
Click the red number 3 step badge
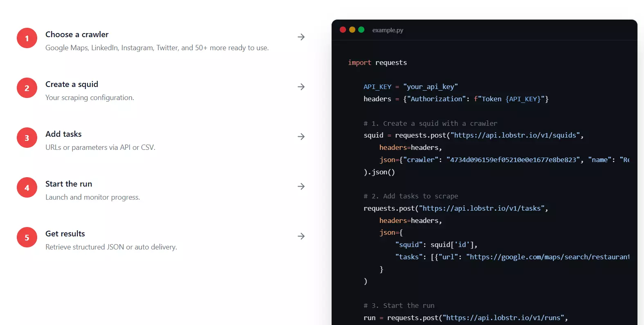[27, 138]
